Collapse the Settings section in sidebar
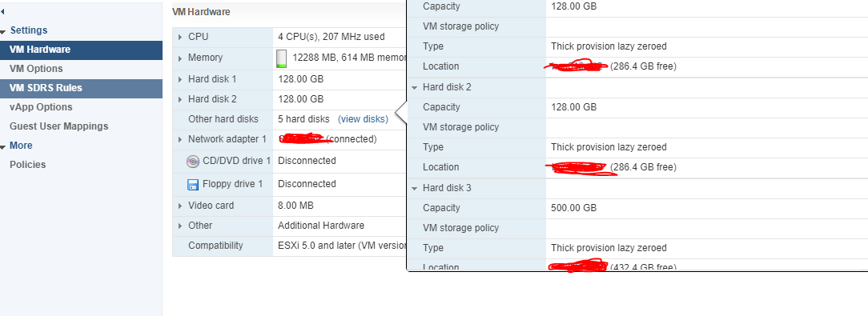The height and width of the screenshot is (316, 868). click(x=3, y=31)
